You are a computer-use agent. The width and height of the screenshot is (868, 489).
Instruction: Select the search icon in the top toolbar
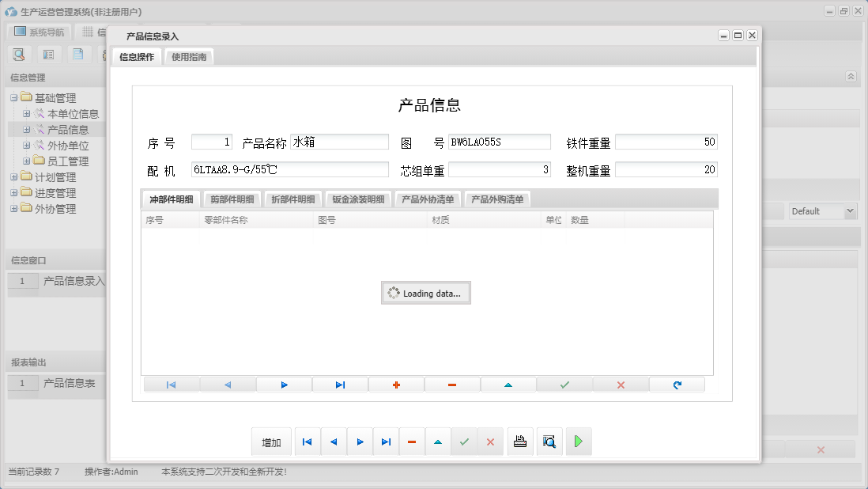[17, 54]
